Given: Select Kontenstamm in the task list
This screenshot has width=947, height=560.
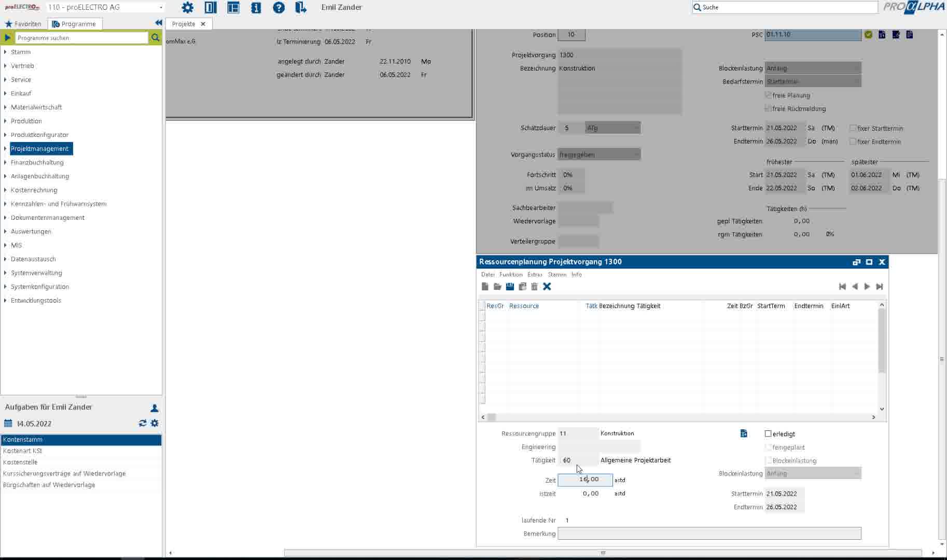Looking at the screenshot, I should (81, 439).
